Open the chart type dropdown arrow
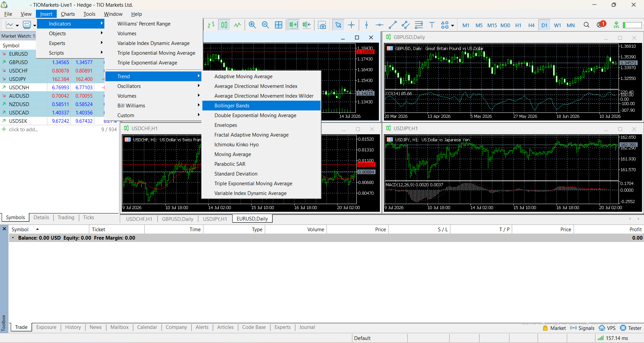 [x=17, y=26]
